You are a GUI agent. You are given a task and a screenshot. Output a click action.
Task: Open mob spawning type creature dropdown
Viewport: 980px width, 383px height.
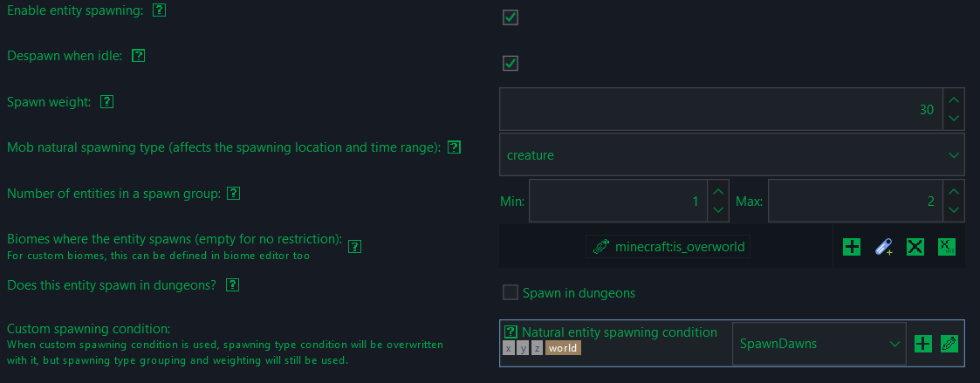[732, 155]
